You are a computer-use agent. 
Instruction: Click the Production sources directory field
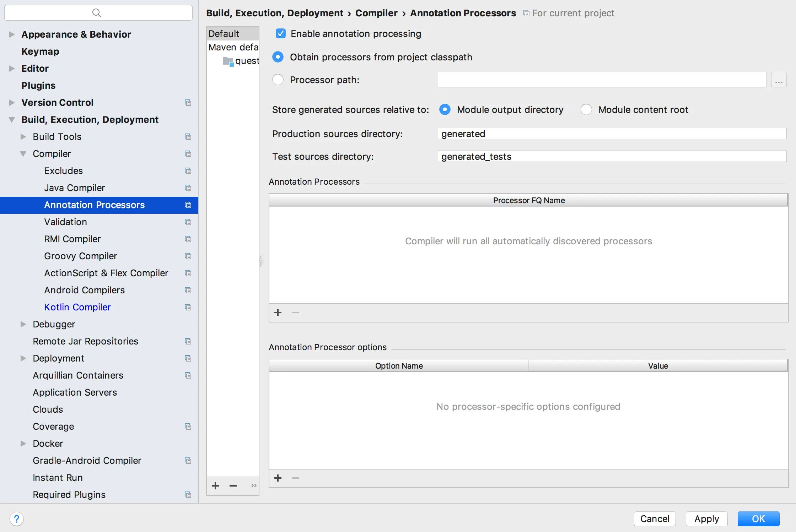611,134
